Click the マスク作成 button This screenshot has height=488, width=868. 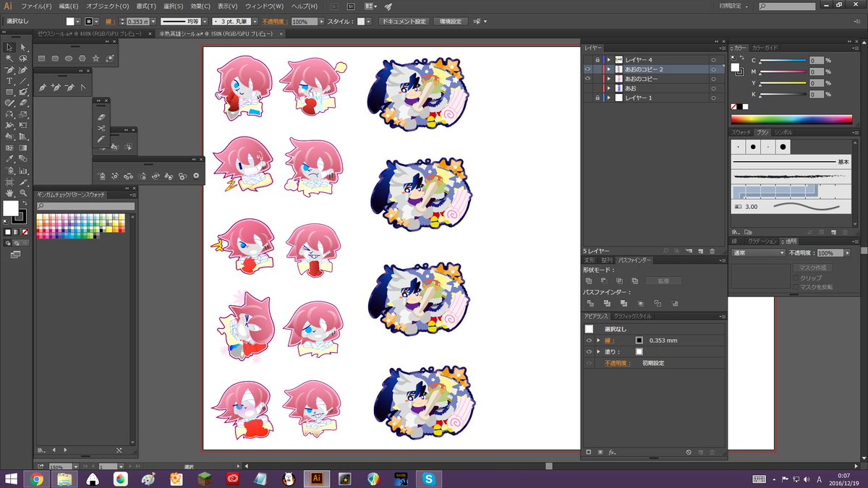812,267
